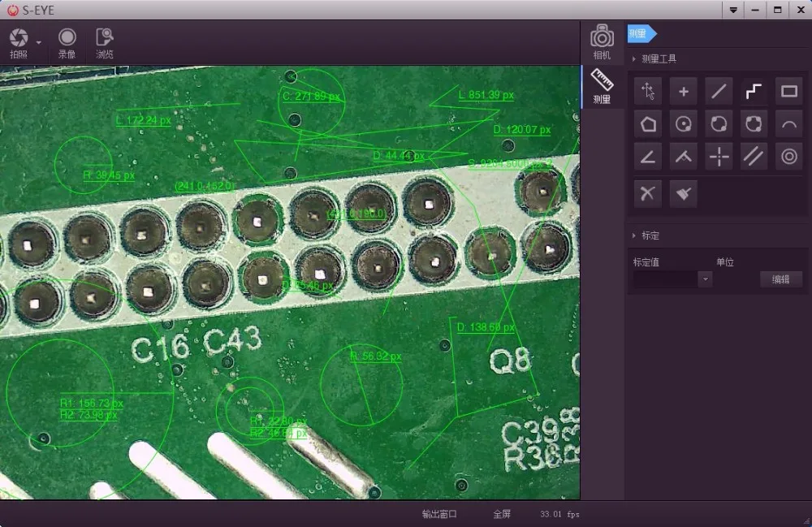Select the center-radius circle tool
812x527 pixels.
point(684,124)
